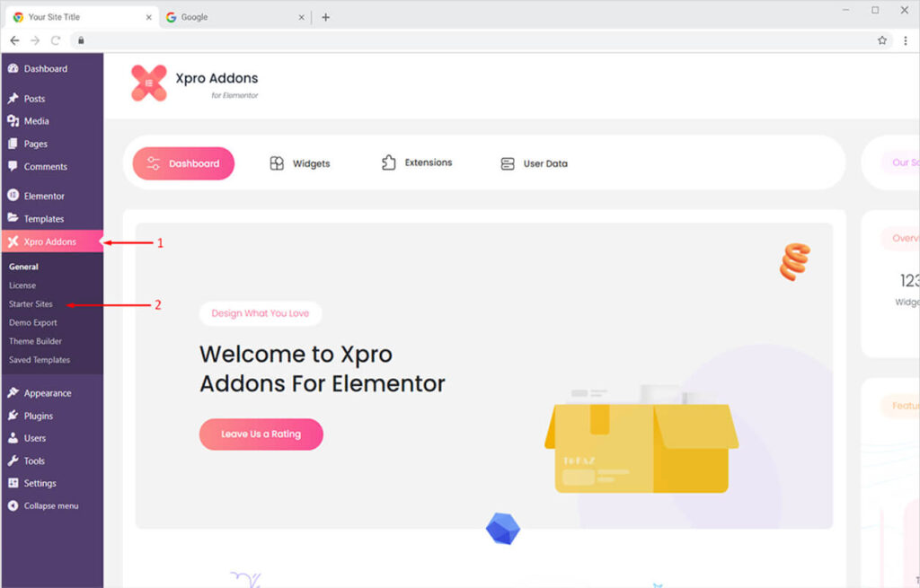Open Appearance via its paintbrush icon

coord(13,393)
